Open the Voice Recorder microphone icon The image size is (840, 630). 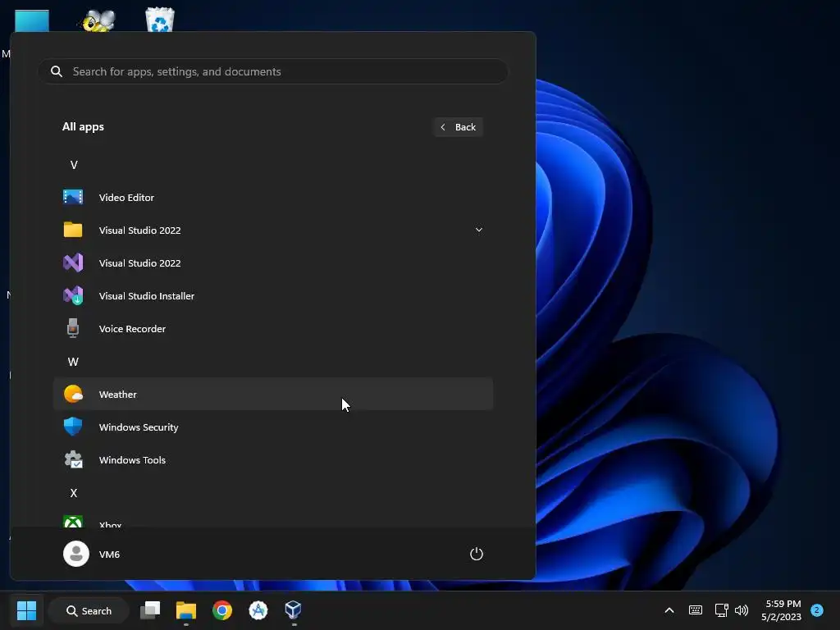click(x=73, y=328)
